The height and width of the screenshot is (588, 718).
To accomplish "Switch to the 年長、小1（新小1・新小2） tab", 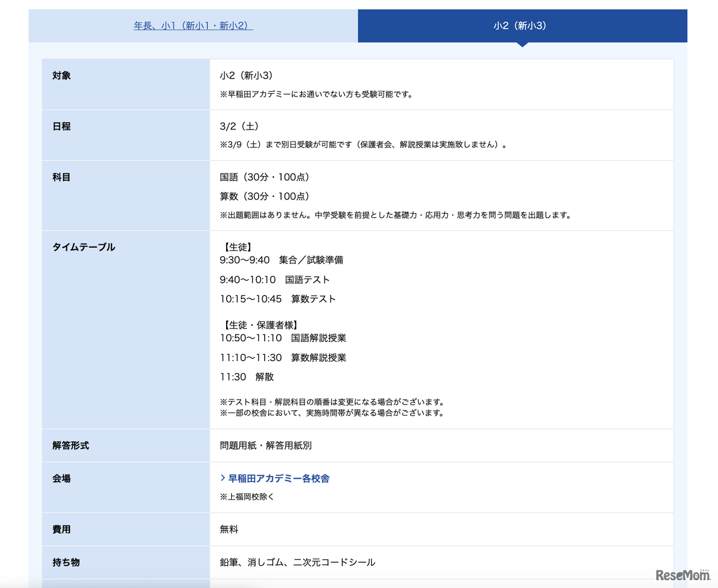I will (193, 26).
